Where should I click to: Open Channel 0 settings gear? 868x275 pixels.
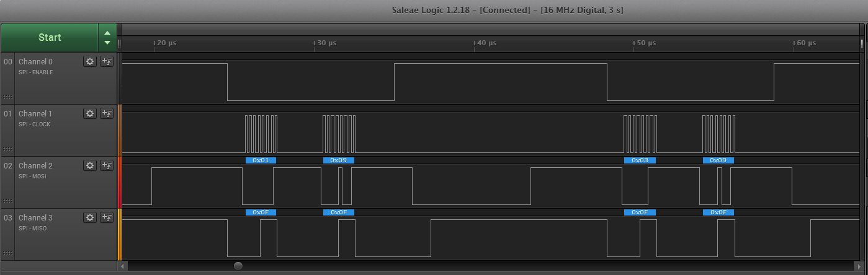90,61
